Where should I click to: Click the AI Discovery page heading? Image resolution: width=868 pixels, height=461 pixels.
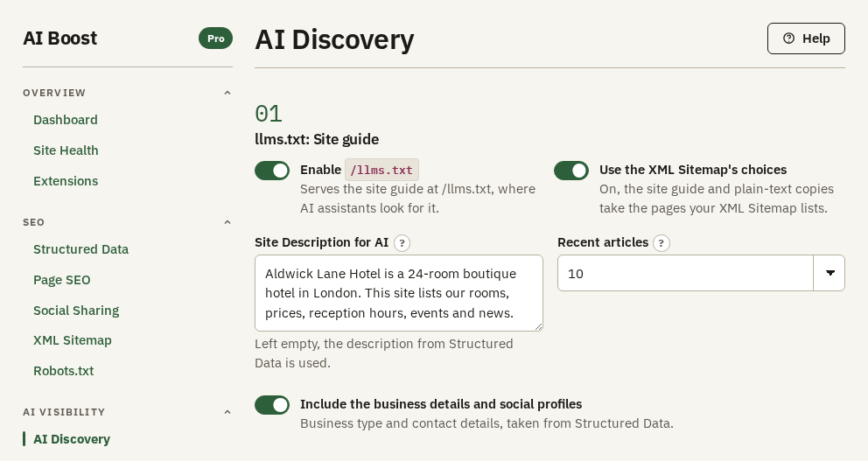(x=334, y=40)
